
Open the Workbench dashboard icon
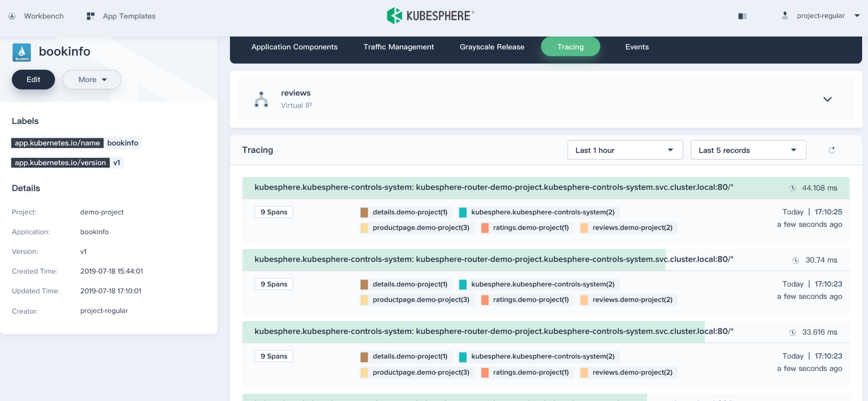click(12, 16)
